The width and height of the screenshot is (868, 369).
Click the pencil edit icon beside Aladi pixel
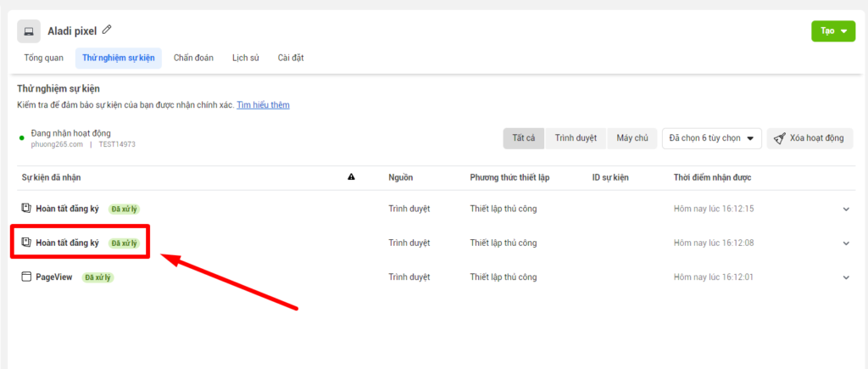tap(107, 30)
